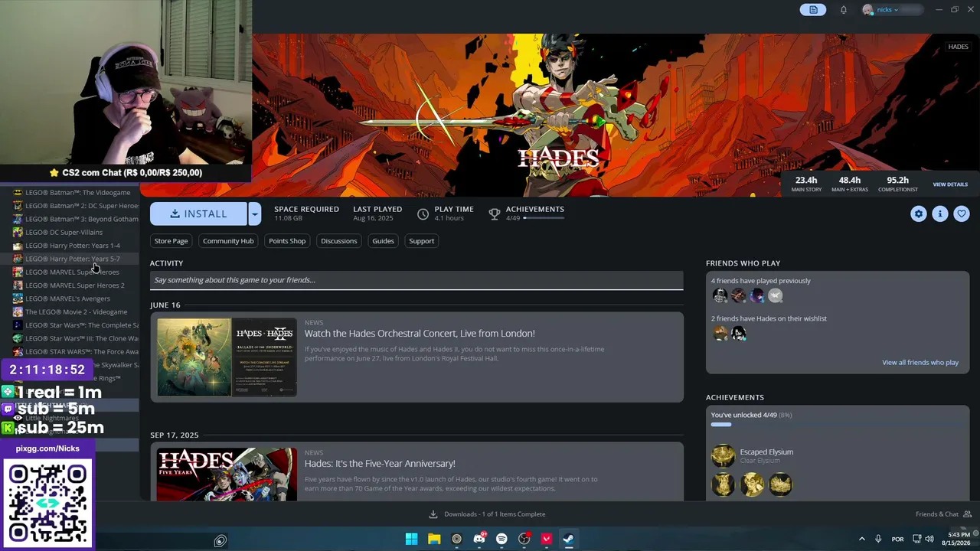This screenshot has width=980, height=551.
Task: Open the taskbar clock and calendar
Action: click(x=959, y=539)
